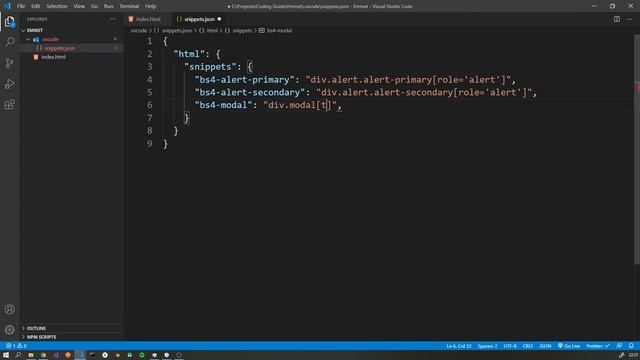Open the Search view in activity bar
The image size is (640, 360).
[x=9, y=42]
